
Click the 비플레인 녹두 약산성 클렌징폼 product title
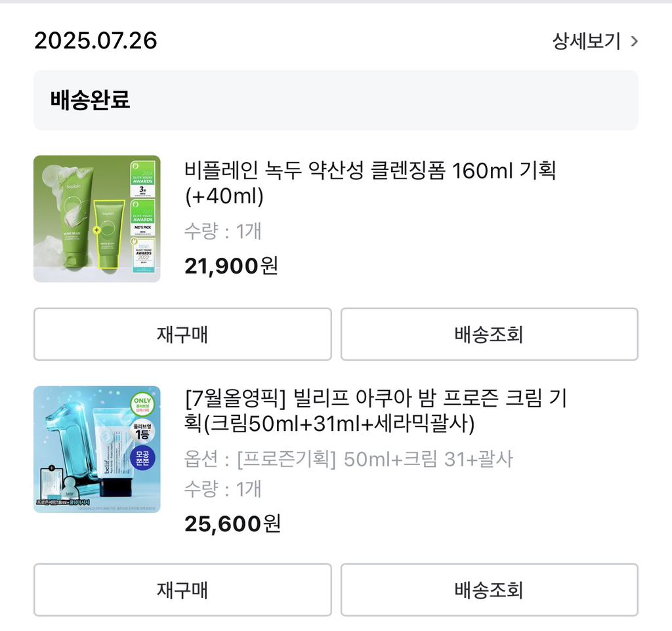[370, 183]
